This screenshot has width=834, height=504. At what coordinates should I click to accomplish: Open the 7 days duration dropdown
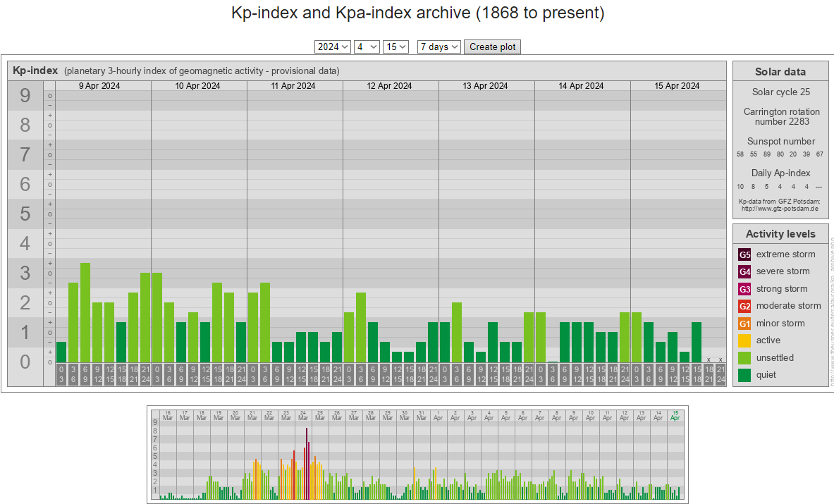(x=439, y=47)
